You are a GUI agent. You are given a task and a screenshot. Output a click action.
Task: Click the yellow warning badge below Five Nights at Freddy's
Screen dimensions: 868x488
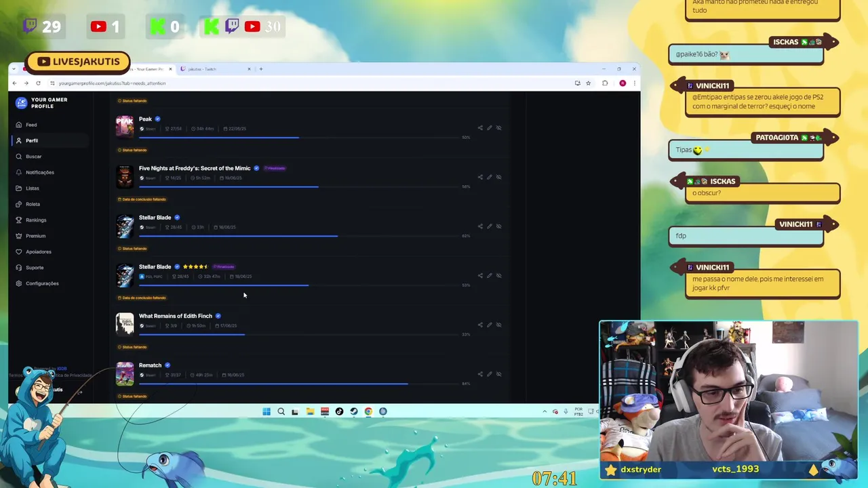tap(142, 199)
